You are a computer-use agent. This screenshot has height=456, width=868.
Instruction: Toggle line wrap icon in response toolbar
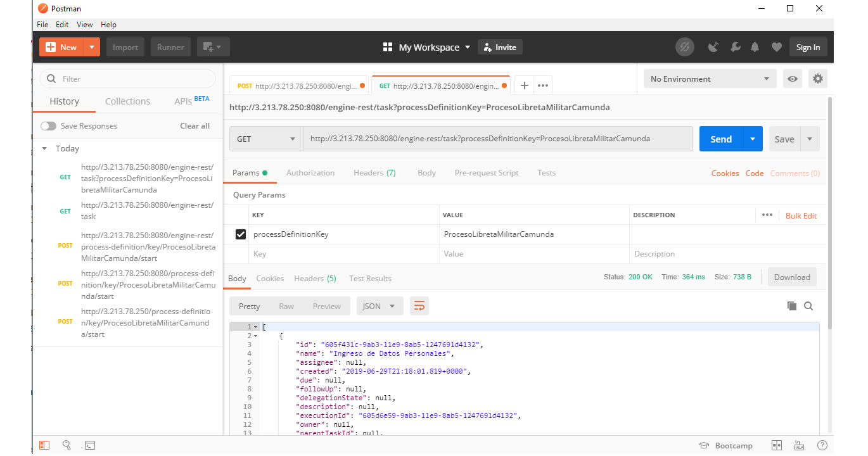pyautogui.click(x=419, y=306)
